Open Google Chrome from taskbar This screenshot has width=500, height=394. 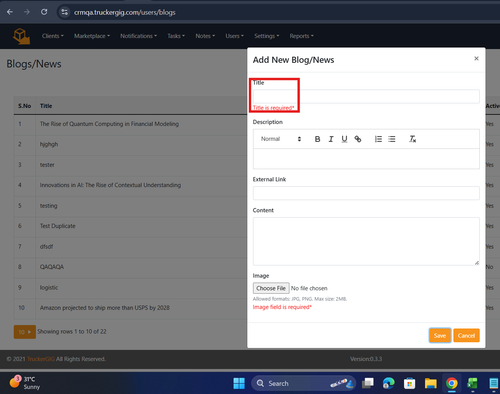pos(452,383)
